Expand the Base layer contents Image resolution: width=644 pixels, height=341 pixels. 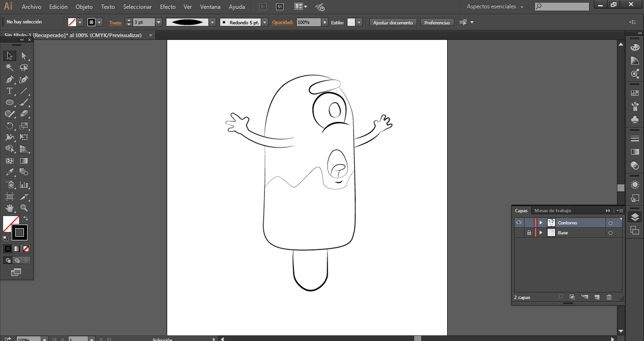(x=541, y=233)
